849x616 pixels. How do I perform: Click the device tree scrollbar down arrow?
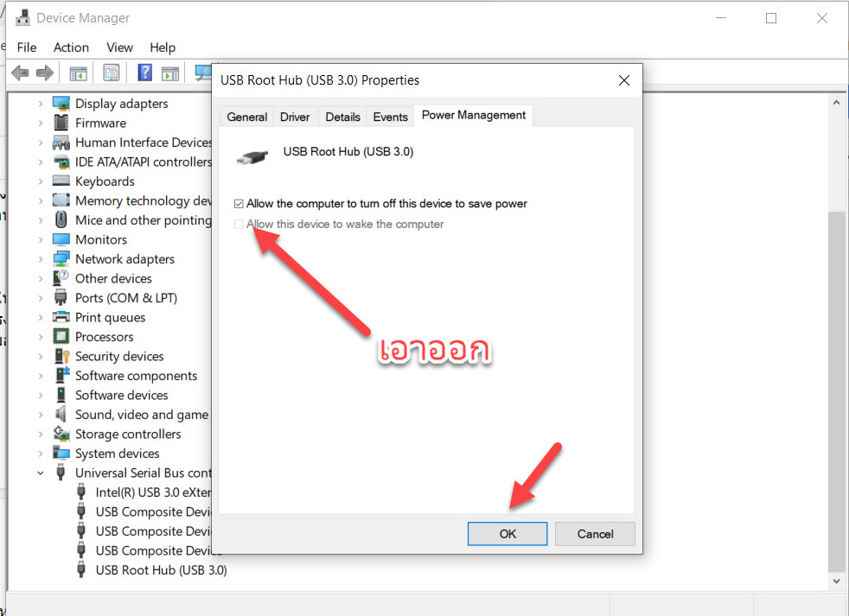837,581
